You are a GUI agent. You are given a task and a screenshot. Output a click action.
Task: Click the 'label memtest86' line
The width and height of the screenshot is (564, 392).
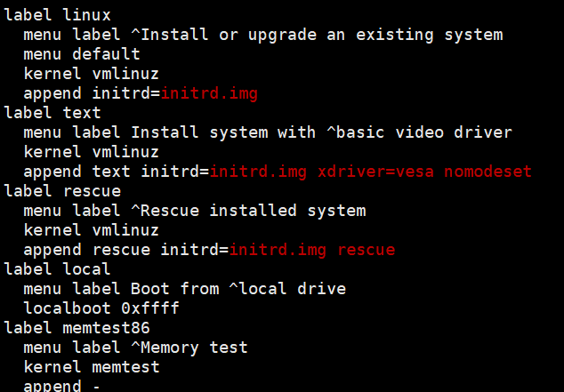coord(77,328)
